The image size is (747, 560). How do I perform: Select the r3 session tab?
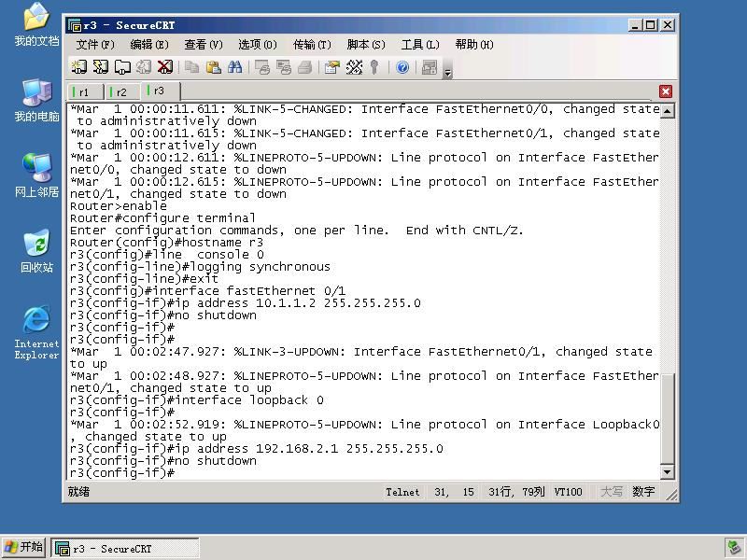(159, 91)
